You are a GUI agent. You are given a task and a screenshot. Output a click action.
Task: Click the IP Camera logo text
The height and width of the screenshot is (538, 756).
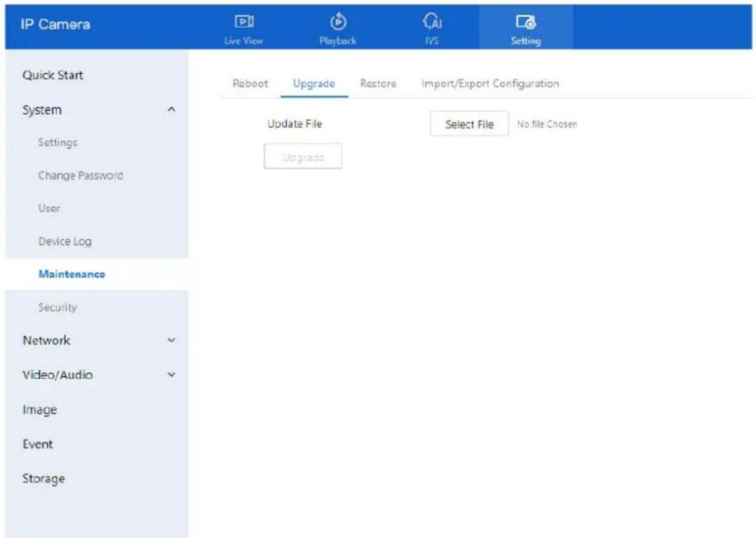click(56, 25)
